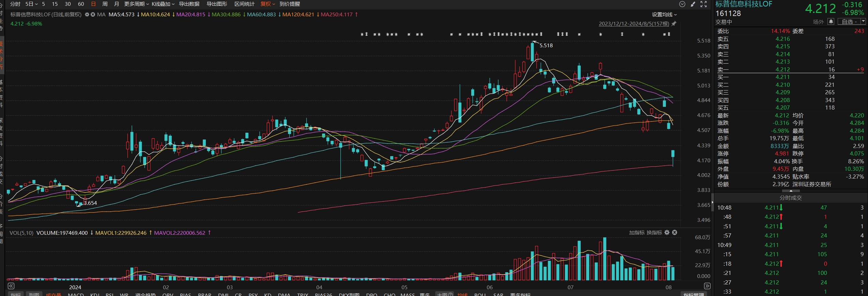Expand the 自选 watchlist dropdown arrow

tap(863, 22)
